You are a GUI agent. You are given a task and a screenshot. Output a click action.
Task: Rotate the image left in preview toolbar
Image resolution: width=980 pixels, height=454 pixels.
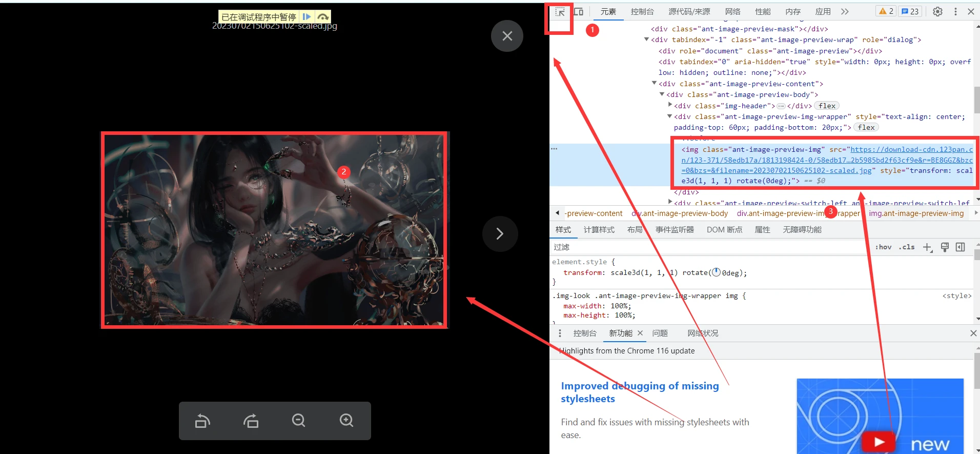[x=202, y=421]
